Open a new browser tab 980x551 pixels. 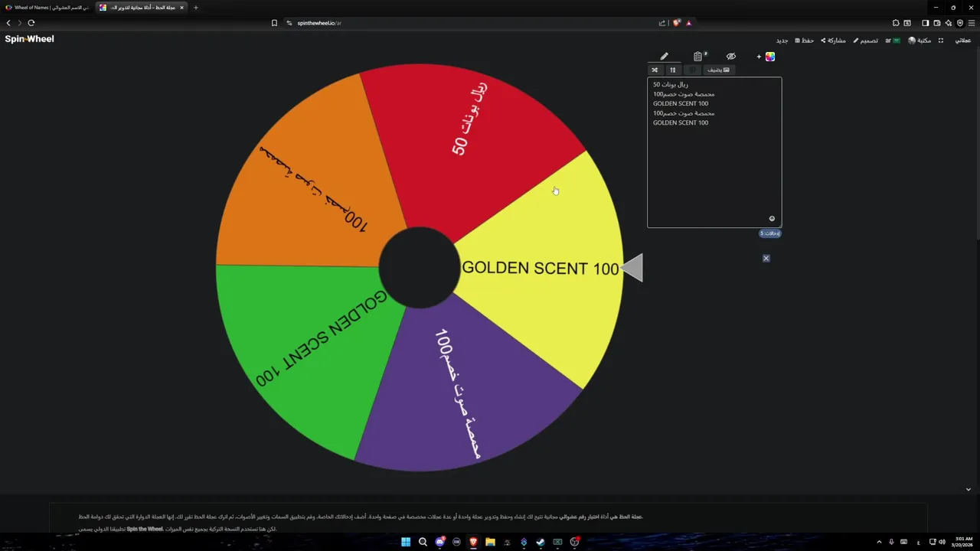tap(195, 8)
